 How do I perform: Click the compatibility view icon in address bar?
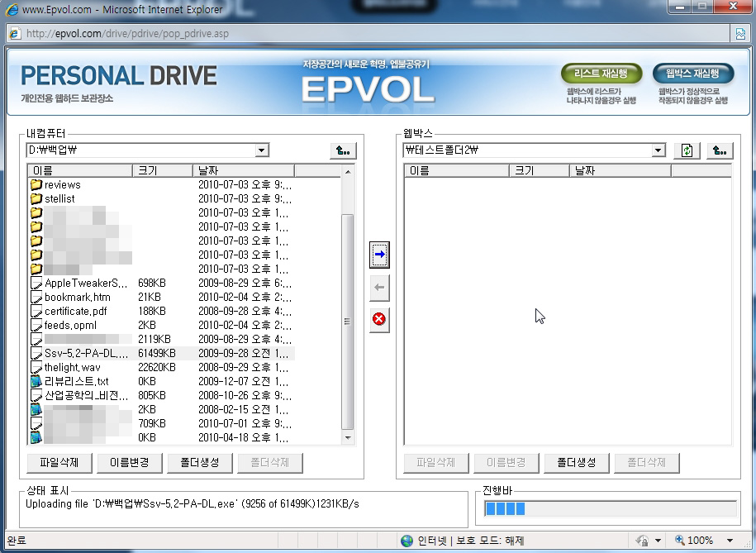point(740,33)
